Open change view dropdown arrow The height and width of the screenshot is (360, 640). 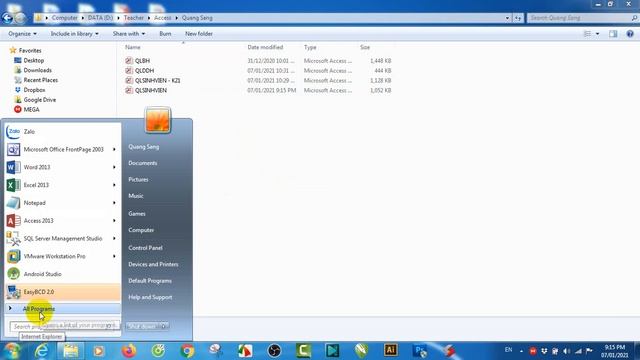(598, 34)
